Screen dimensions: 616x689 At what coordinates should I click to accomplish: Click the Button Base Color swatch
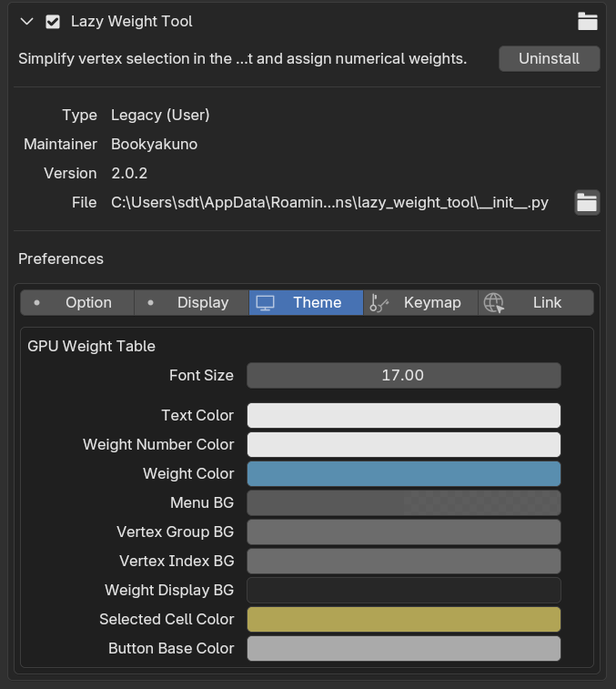coord(403,648)
